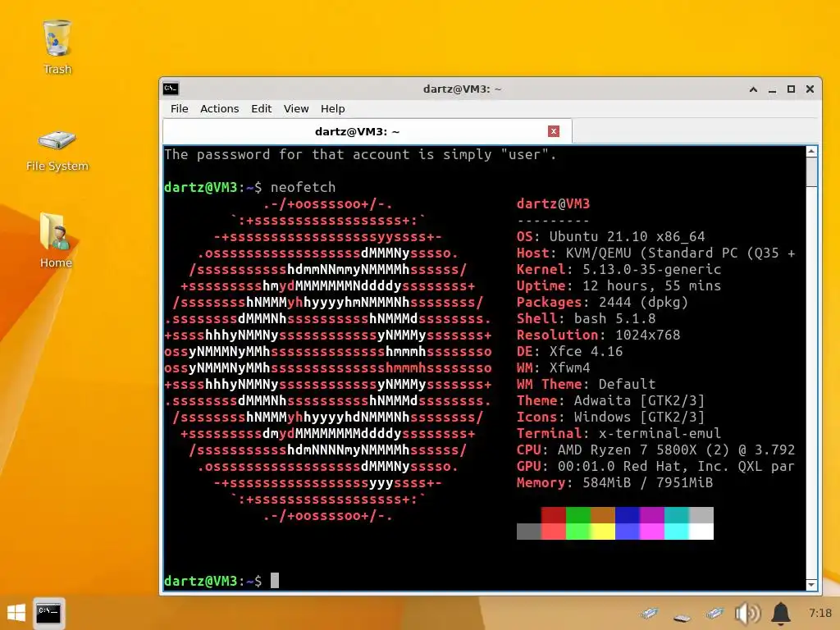Click the terminal vertical scrollbar thumb
The height and width of the screenshot is (630, 840).
pyautogui.click(x=811, y=172)
